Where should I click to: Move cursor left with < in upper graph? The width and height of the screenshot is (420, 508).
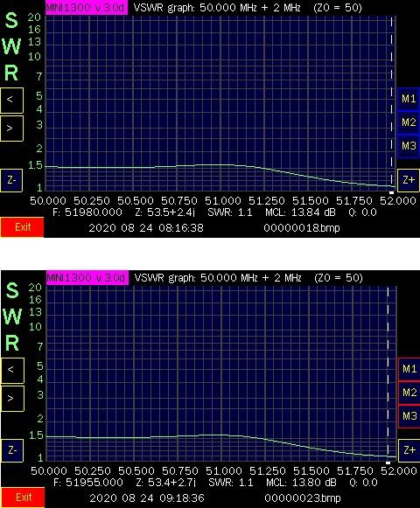[11, 100]
